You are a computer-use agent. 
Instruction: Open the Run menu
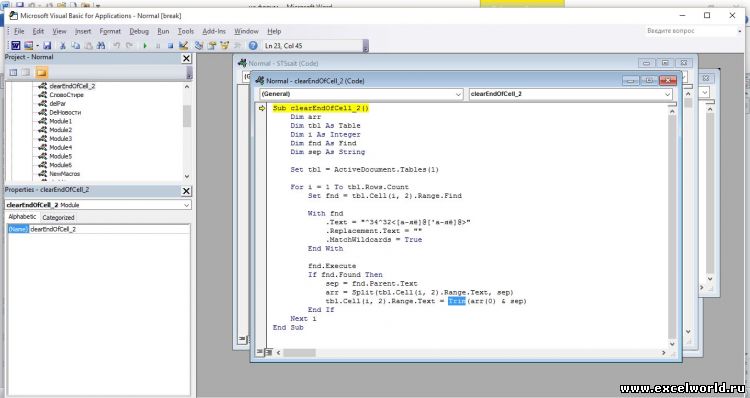[163, 31]
